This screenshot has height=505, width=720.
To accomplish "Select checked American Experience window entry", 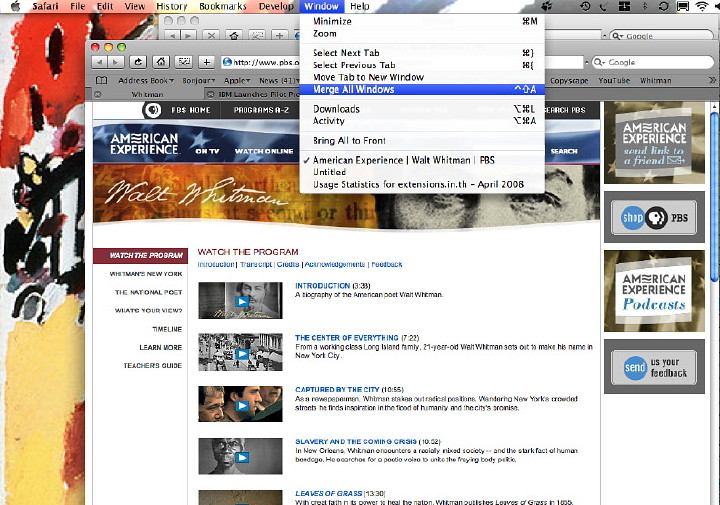I will [422, 160].
